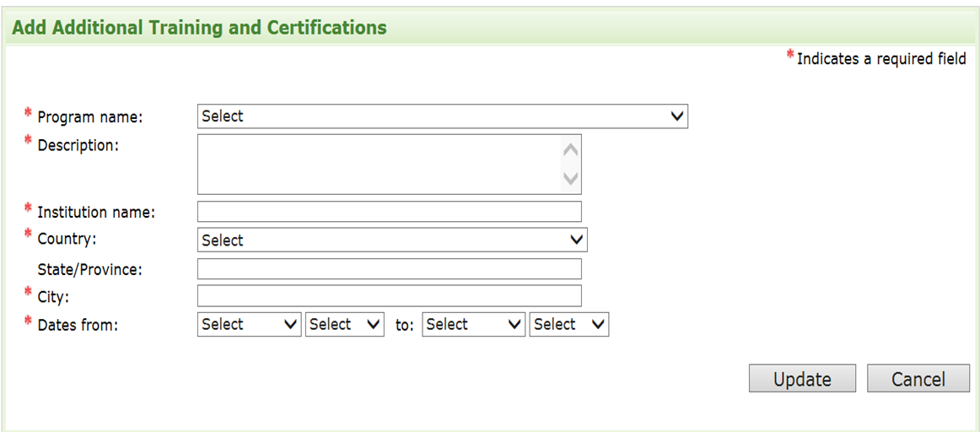The width and height of the screenshot is (980, 432).
Task: Click the Cancel button
Action: pos(918,380)
